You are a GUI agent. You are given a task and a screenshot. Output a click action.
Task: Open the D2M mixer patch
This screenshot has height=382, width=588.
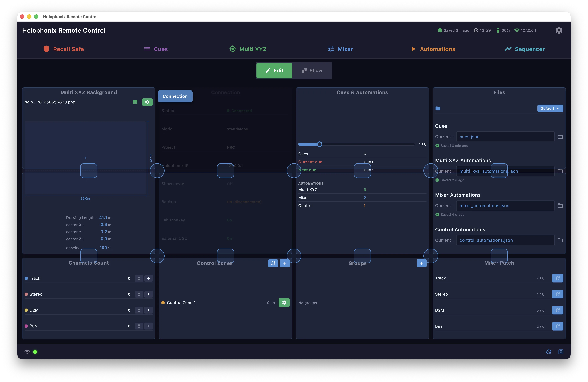558,310
